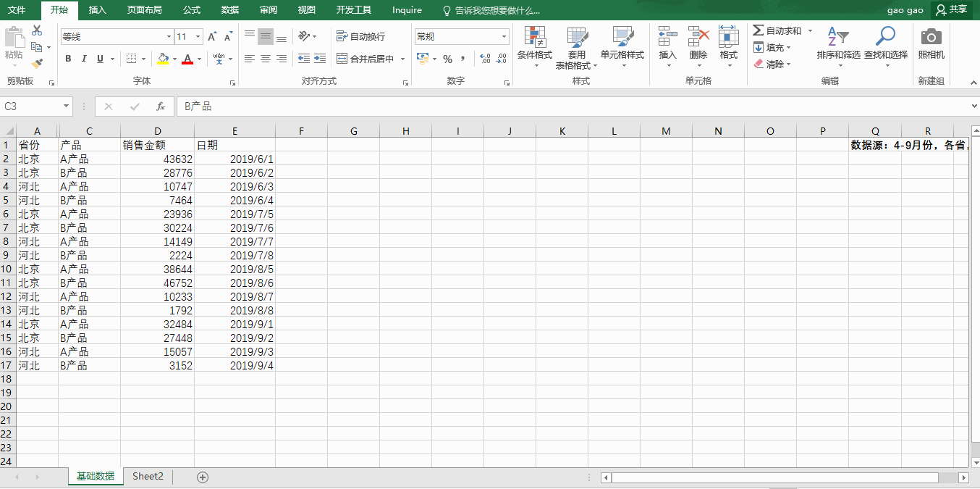Select the column D header

(157, 131)
